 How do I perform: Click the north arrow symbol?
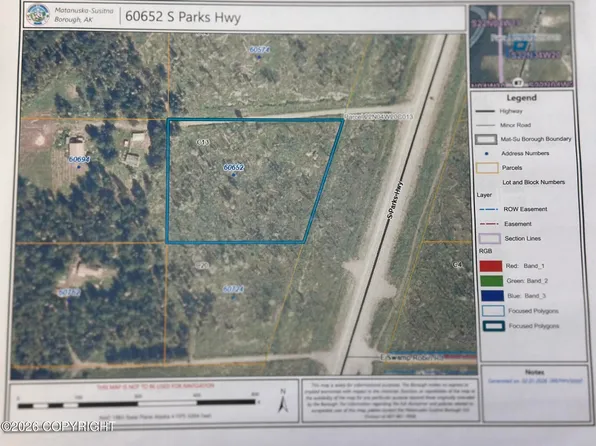282,401
